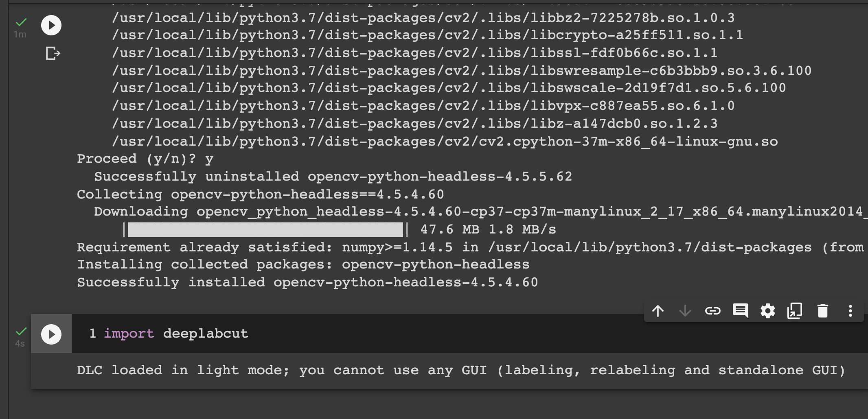Screen dimensions: 868x419
Task: Click the 'Successfully installed' output message
Action: 307,282
